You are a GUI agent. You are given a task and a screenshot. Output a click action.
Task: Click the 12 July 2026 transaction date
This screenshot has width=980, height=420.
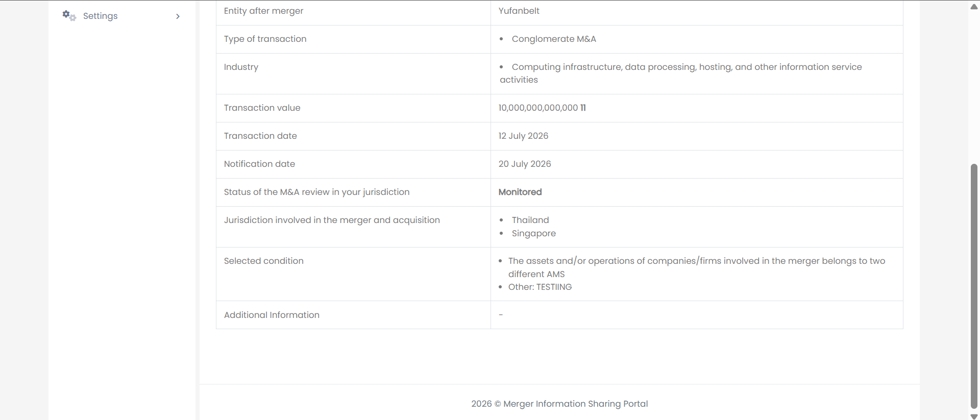pos(523,136)
